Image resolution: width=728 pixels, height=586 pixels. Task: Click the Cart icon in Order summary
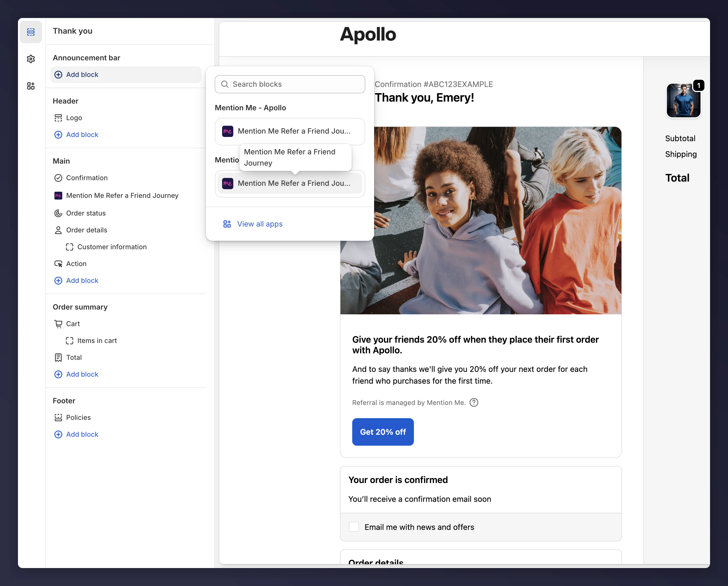[x=58, y=324]
